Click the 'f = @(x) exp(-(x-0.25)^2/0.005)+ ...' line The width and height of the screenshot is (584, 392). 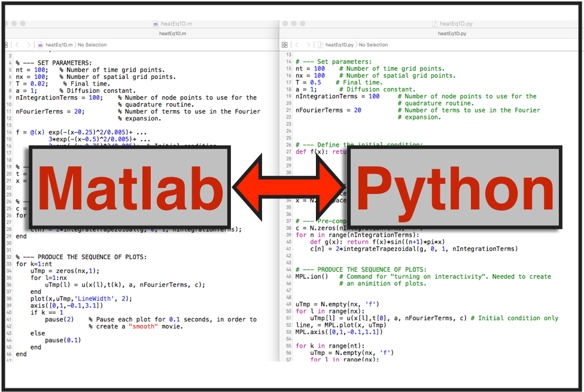click(81, 132)
